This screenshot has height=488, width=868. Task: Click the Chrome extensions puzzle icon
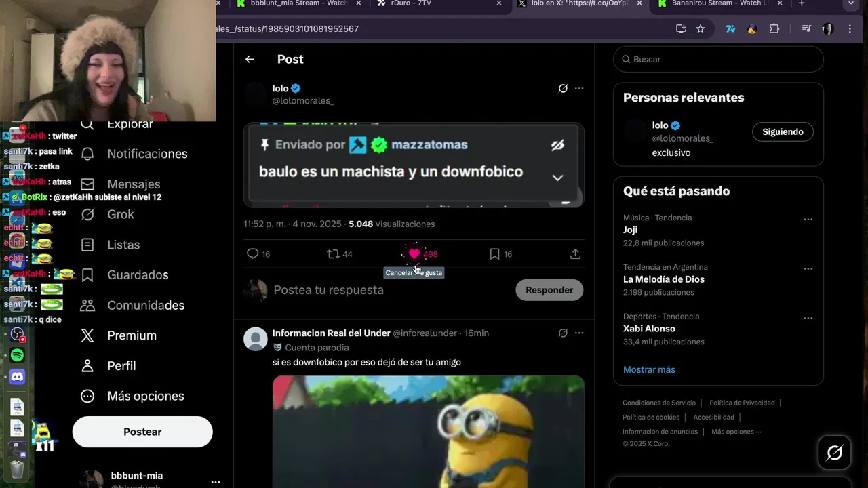[774, 28]
